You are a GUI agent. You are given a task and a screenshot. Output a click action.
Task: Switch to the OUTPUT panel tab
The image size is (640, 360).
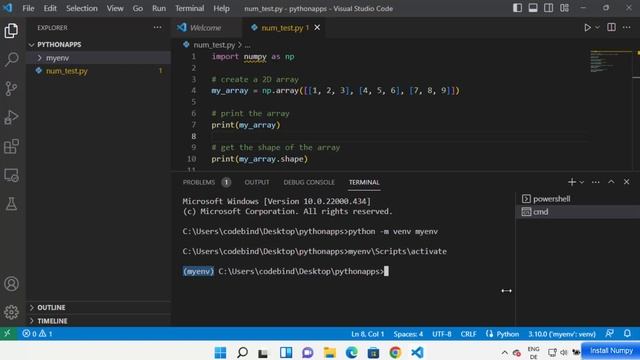click(257, 182)
